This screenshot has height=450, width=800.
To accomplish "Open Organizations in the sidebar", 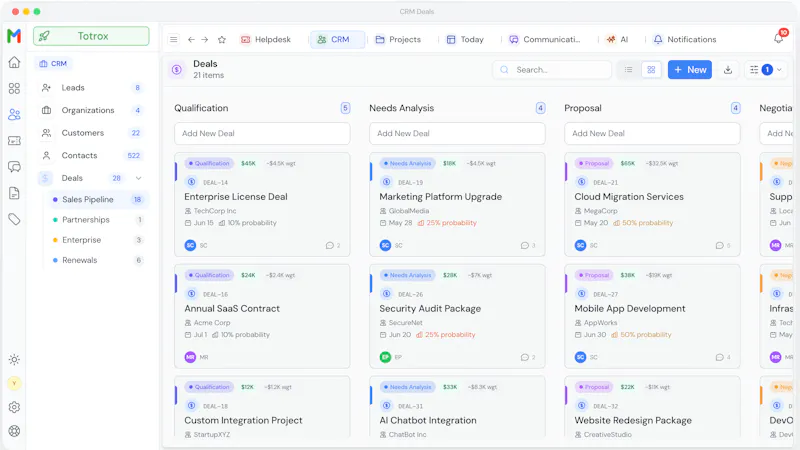I will point(92,110).
